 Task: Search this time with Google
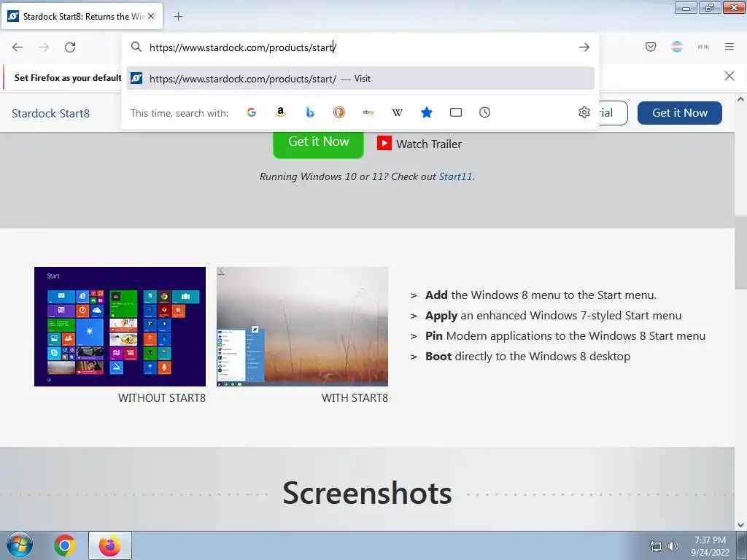tap(252, 112)
